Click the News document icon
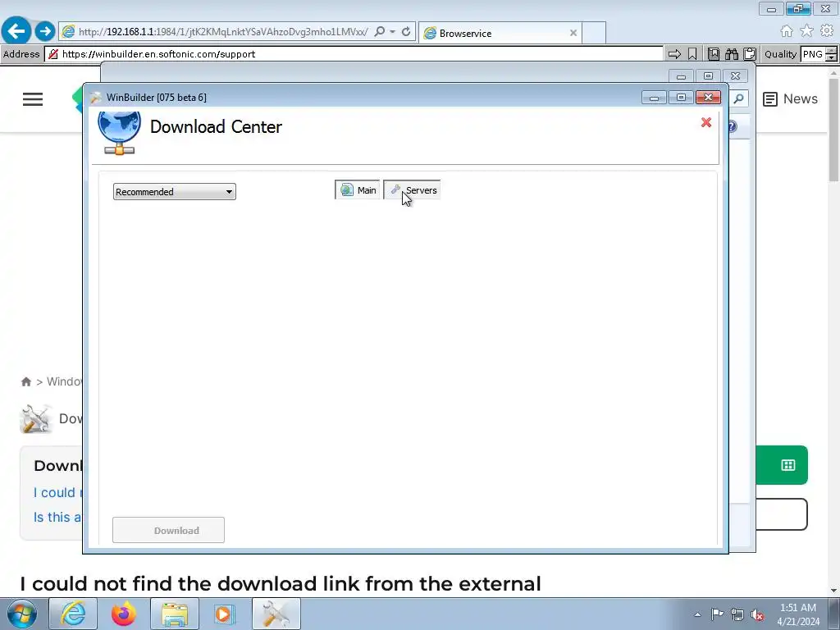Image resolution: width=840 pixels, height=630 pixels. tap(769, 99)
